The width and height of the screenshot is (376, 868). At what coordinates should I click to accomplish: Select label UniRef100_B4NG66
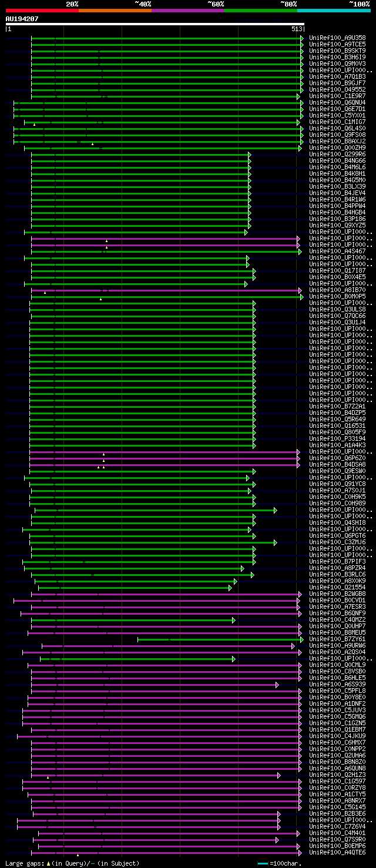[337, 160]
